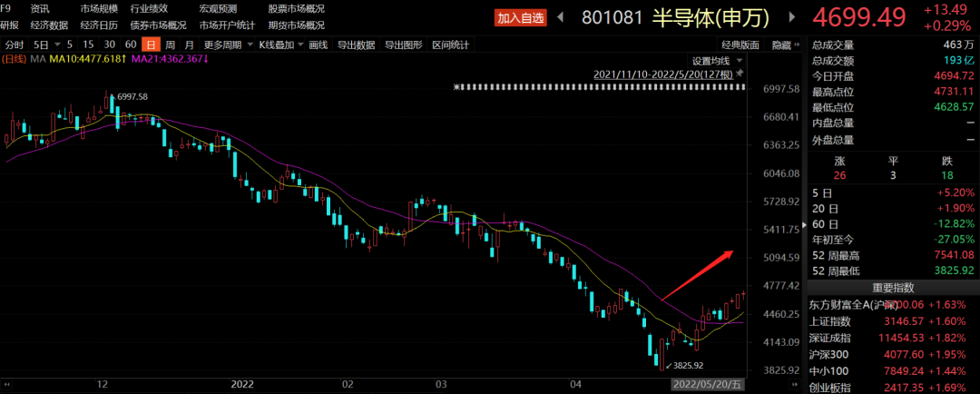The height and width of the screenshot is (394, 980).
Task: Click the 801081 半导体(申万) title
Action: [x=677, y=17]
